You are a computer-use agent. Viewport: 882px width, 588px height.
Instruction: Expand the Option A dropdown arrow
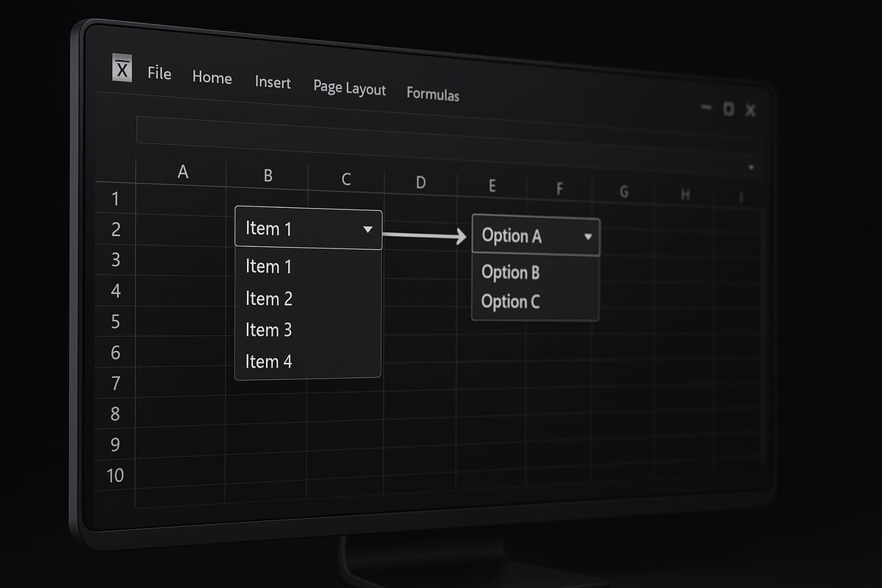588,237
